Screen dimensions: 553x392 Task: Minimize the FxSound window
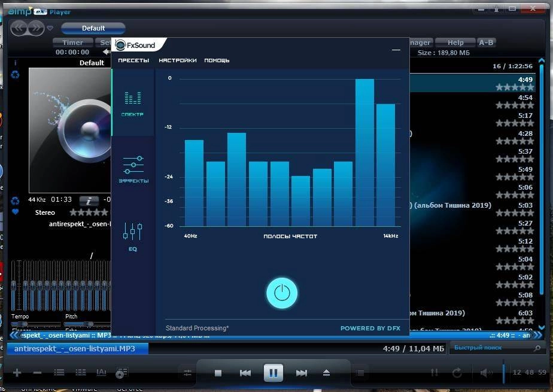tap(396, 50)
